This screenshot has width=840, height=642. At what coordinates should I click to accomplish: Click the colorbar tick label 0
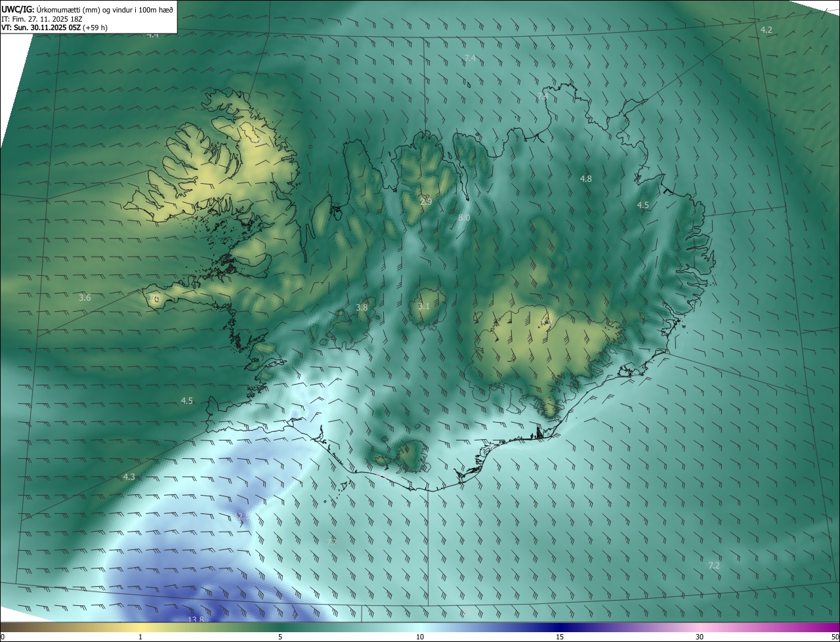click(2, 637)
